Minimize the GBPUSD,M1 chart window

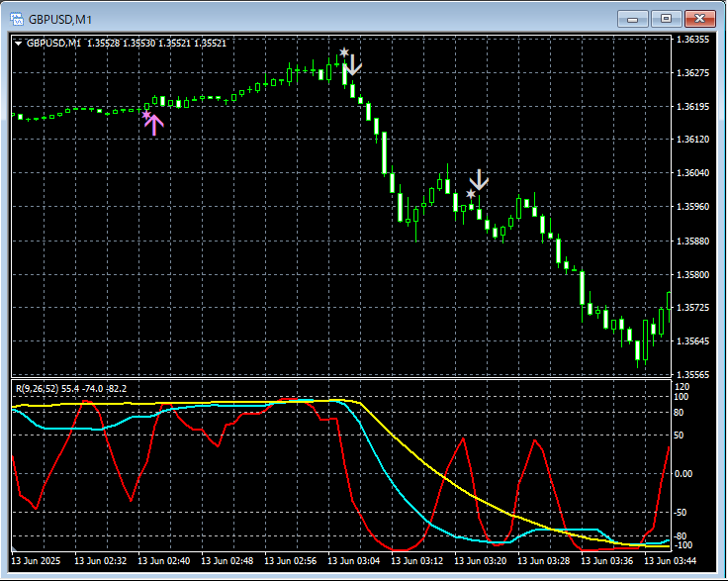coord(633,19)
